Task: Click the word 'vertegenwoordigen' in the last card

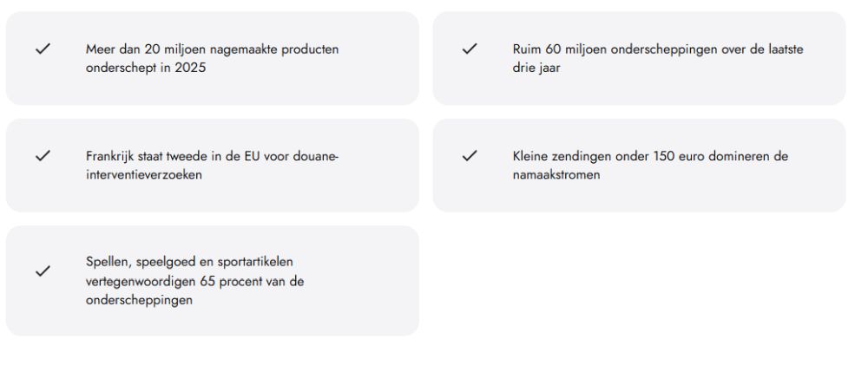Action: [x=142, y=281]
